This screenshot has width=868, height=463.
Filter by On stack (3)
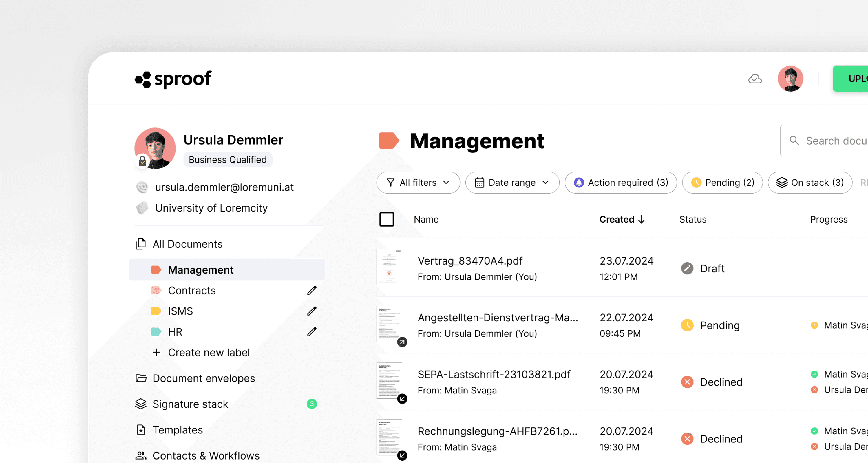pyautogui.click(x=810, y=183)
